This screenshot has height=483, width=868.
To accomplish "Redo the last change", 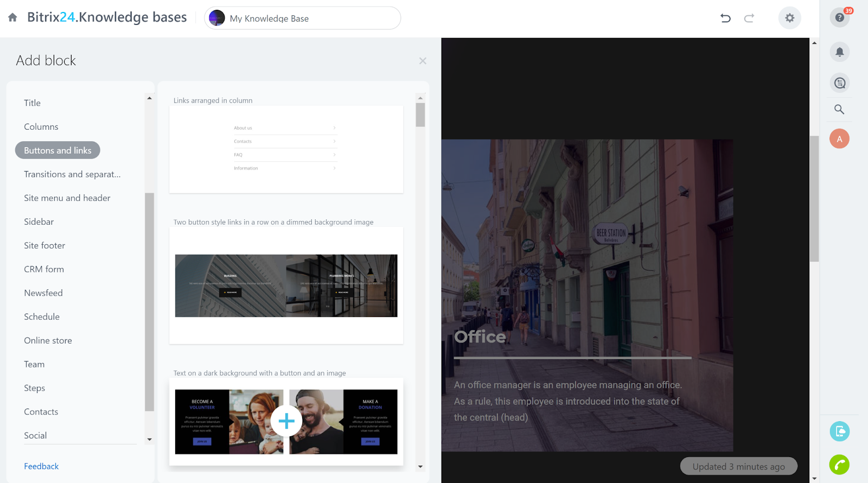I will click(x=749, y=18).
